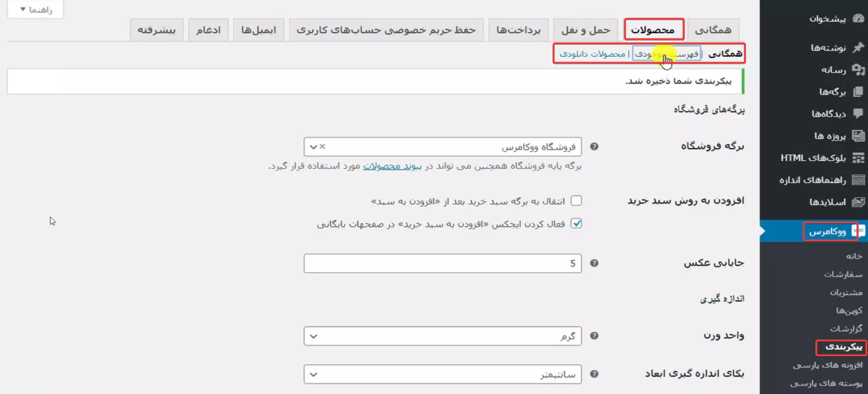Click the HTML blocks icon in sidebar

click(x=859, y=158)
